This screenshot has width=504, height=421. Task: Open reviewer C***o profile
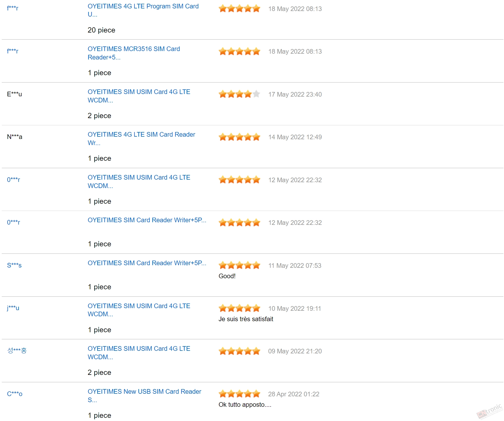pyautogui.click(x=15, y=394)
